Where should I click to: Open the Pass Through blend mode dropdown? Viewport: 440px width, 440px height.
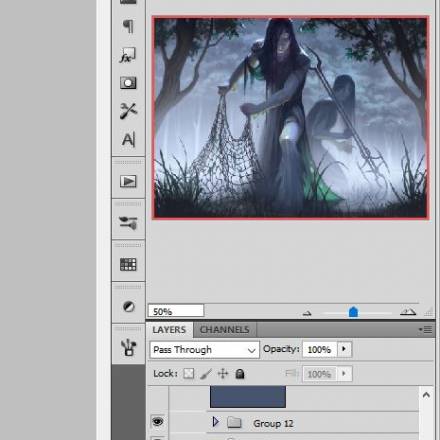click(x=205, y=350)
